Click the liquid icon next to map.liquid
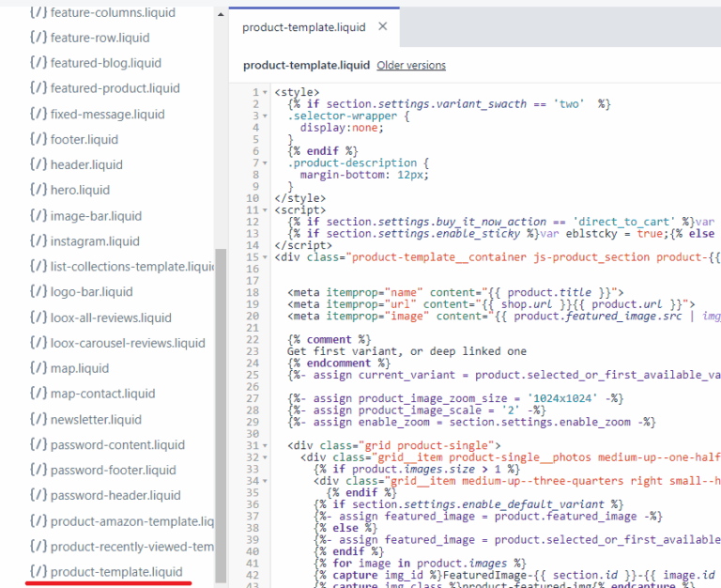The image size is (721, 588). point(38,368)
